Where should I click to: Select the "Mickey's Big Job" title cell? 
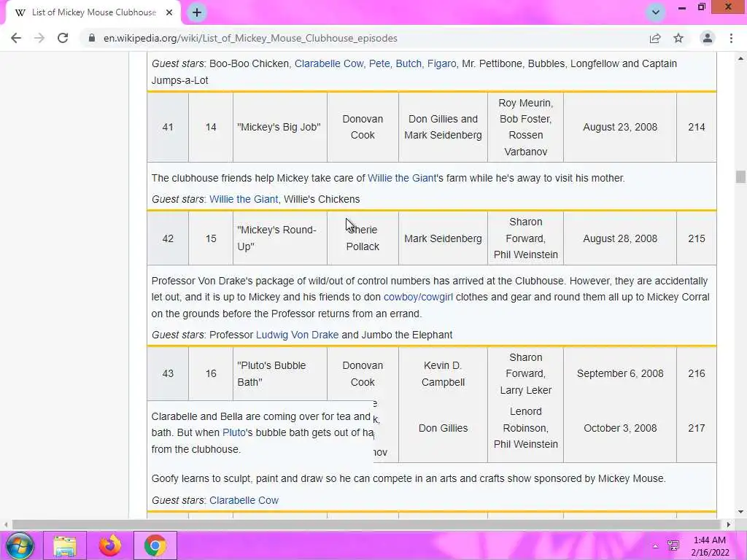[280, 127]
